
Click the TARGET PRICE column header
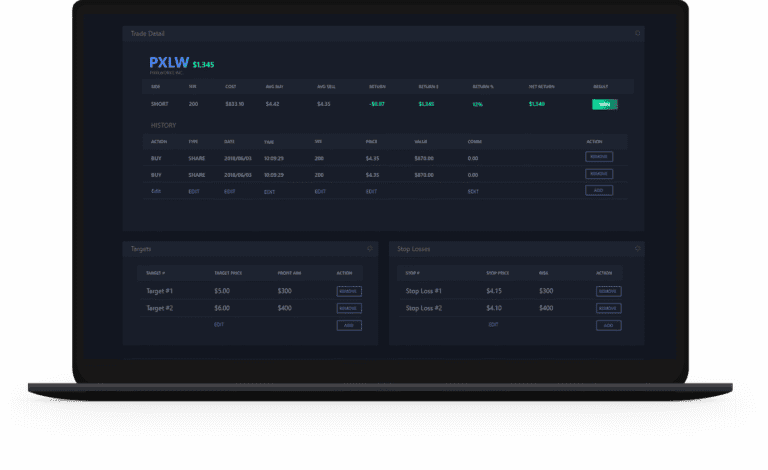click(x=228, y=273)
